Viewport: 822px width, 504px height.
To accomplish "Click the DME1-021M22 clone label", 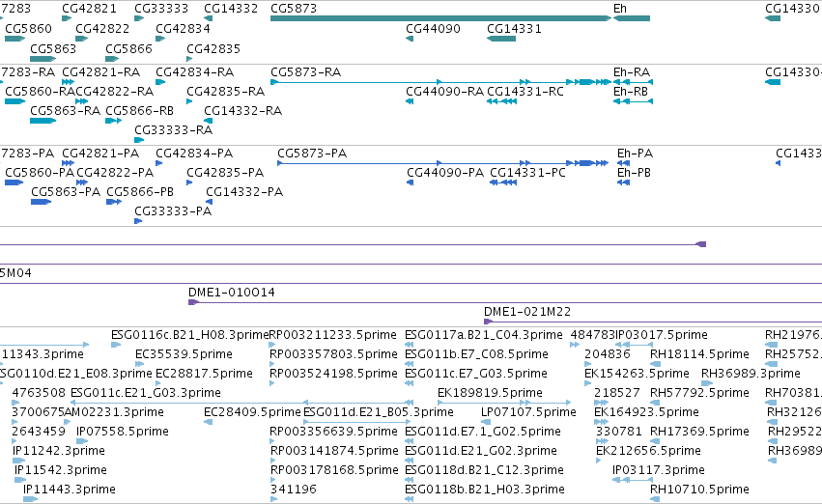I will (x=527, y=312).
